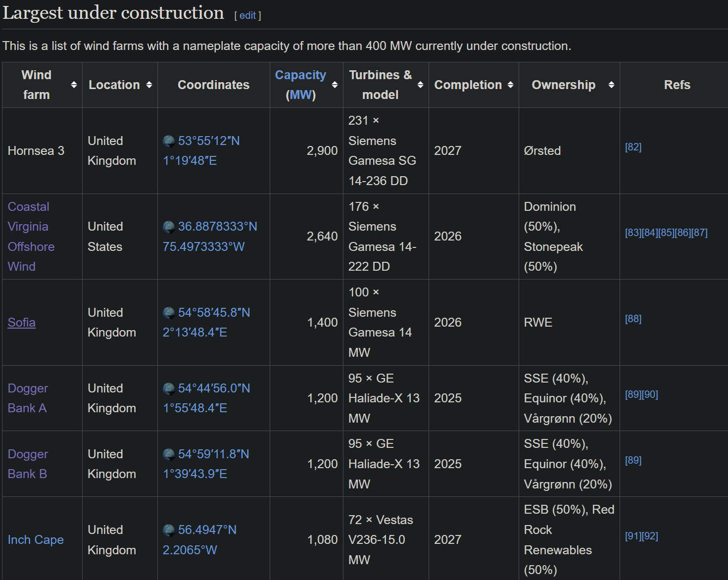Open the Dogger Bank B link
Viewport: 728px width, 580px height.
(28, 464)
